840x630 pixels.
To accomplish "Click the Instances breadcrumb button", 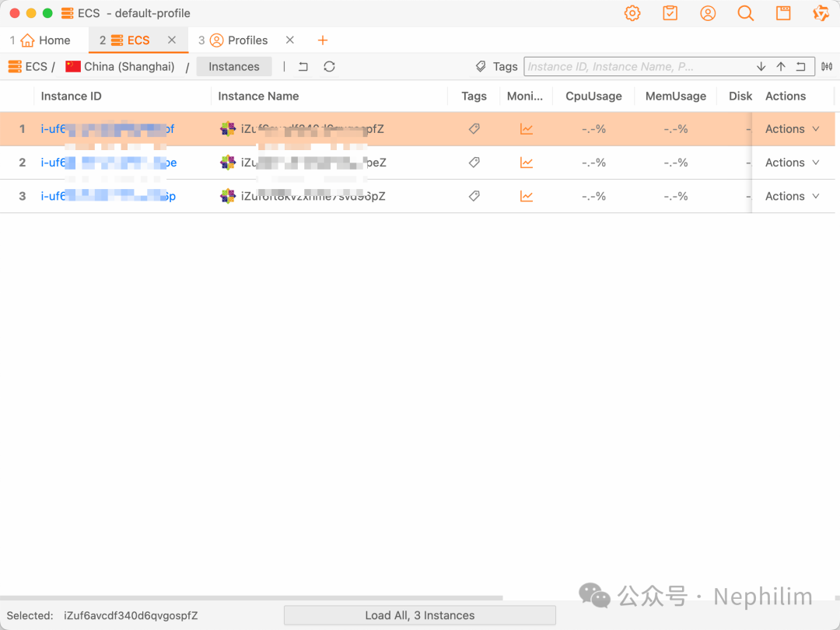I will coord(234,66).
